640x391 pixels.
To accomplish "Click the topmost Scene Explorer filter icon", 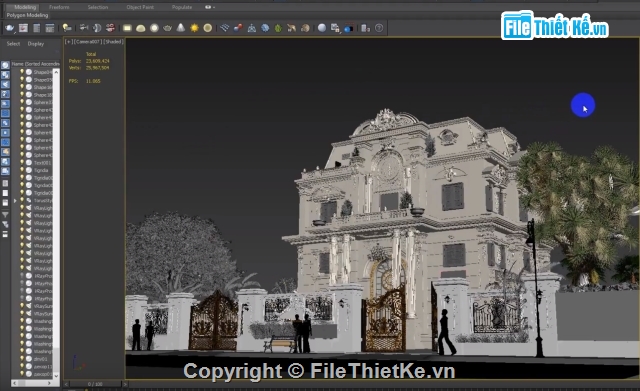I will tap(5, 65).
